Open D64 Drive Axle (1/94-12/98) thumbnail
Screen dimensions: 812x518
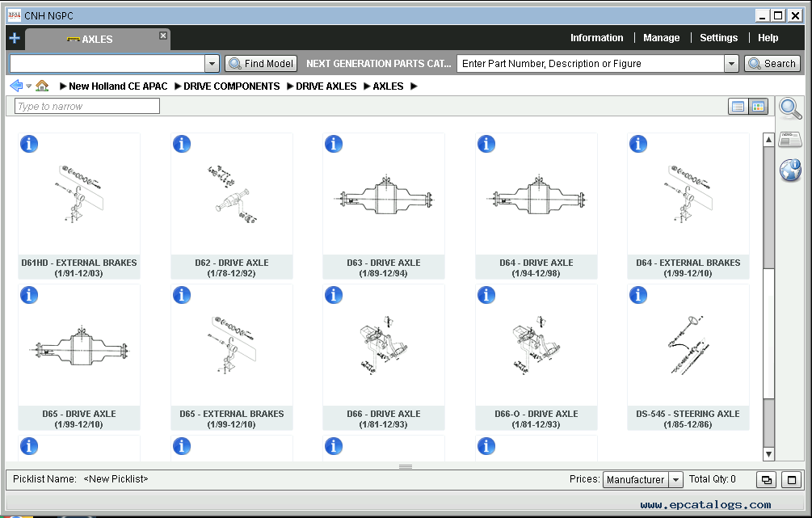pyautogui.click(x=536, y=195)
